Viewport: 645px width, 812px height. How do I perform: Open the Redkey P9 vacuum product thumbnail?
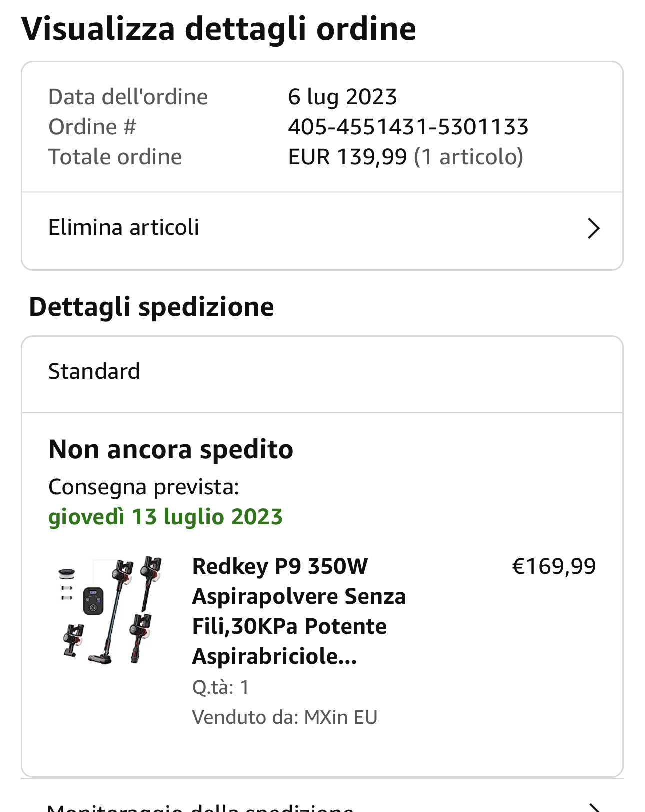click(111, 610)
